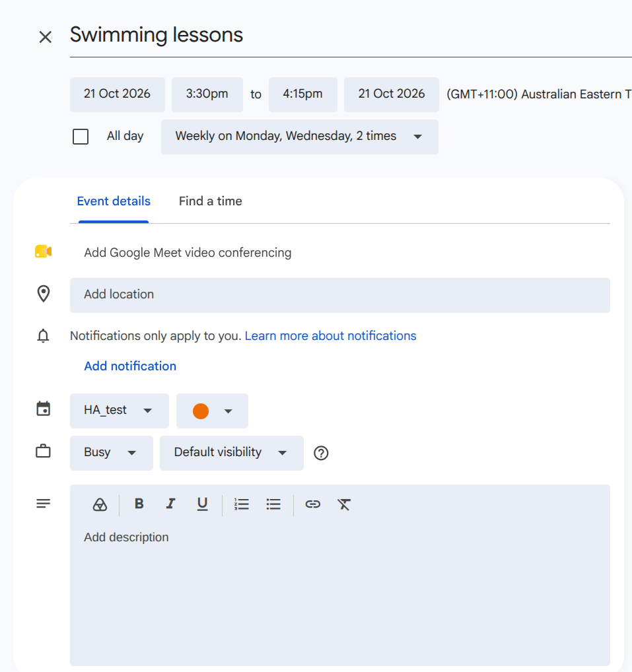Toggle bold formatting in description
Image resolution: width=632 pixels, height=672 pixels.
pyautogui.click(x=139, y=504)
